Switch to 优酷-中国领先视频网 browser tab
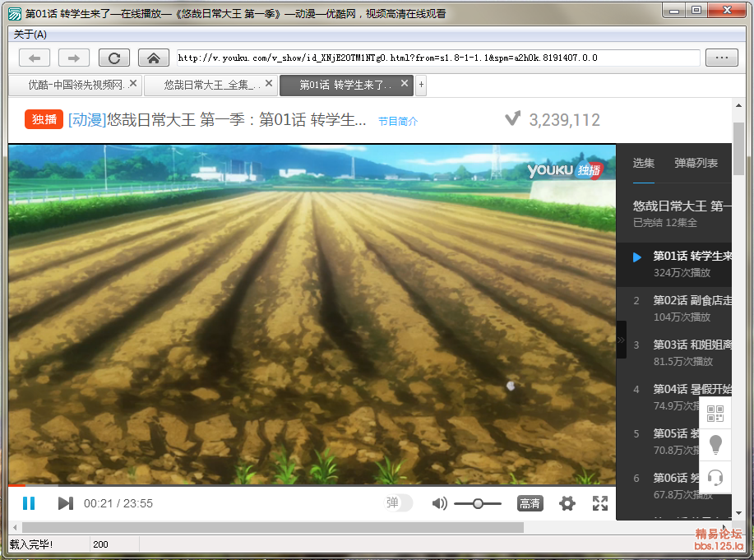This screenshot has width=754, height=560. (x=75, y=86)
